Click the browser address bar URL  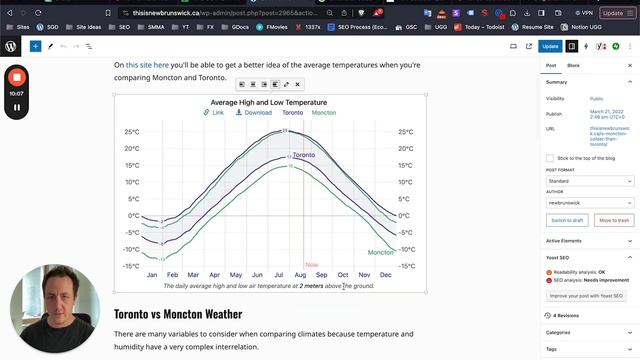pyautogui.click(x=225, y=13)
